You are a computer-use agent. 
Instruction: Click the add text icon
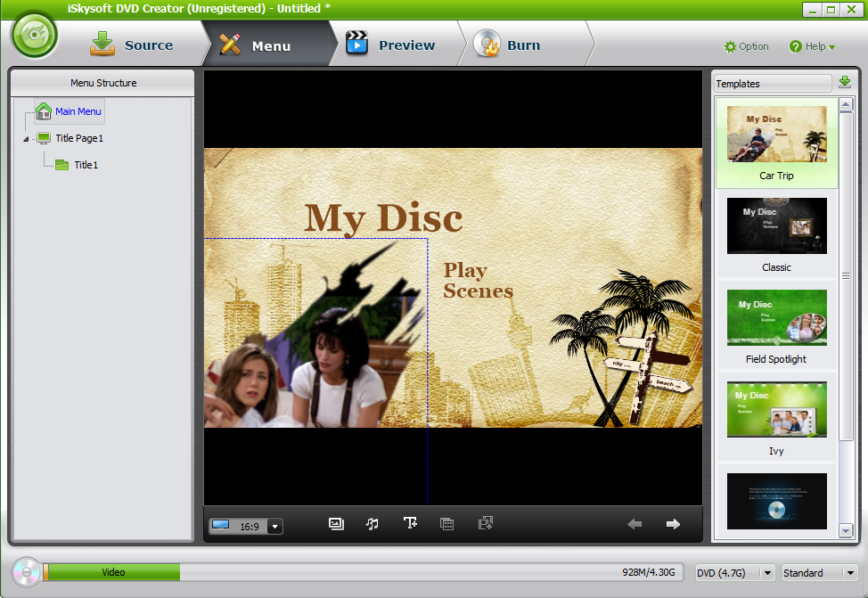[x=410, y=524]
